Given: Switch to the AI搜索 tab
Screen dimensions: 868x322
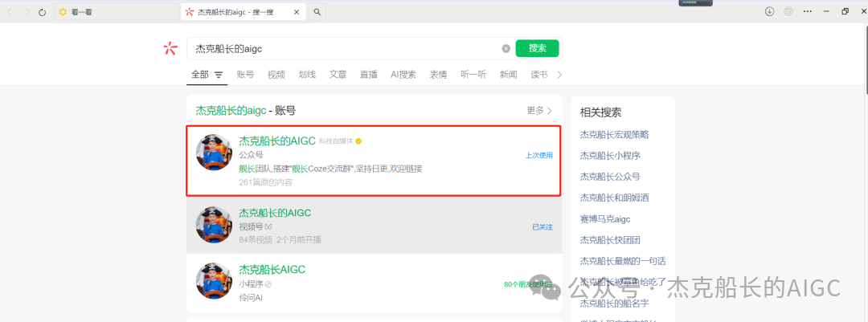Looking at the screenshot, I should point(403,75).
